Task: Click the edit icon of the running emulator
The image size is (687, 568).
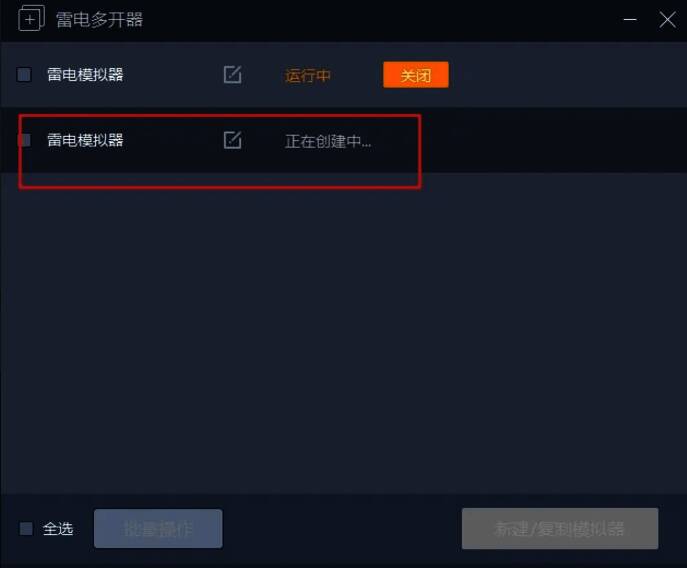Action: [x=232, y=75]
